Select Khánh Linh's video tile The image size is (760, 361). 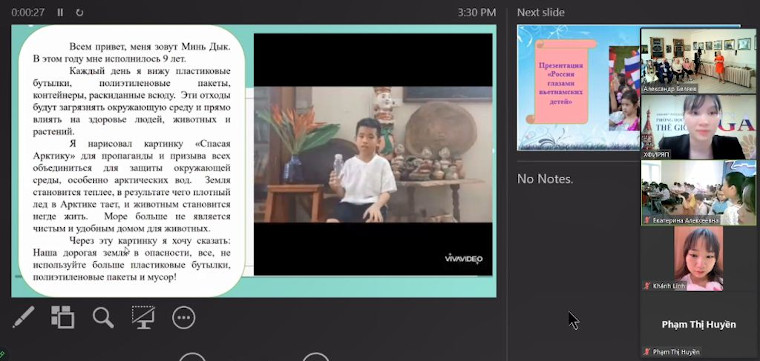point(698,259)
